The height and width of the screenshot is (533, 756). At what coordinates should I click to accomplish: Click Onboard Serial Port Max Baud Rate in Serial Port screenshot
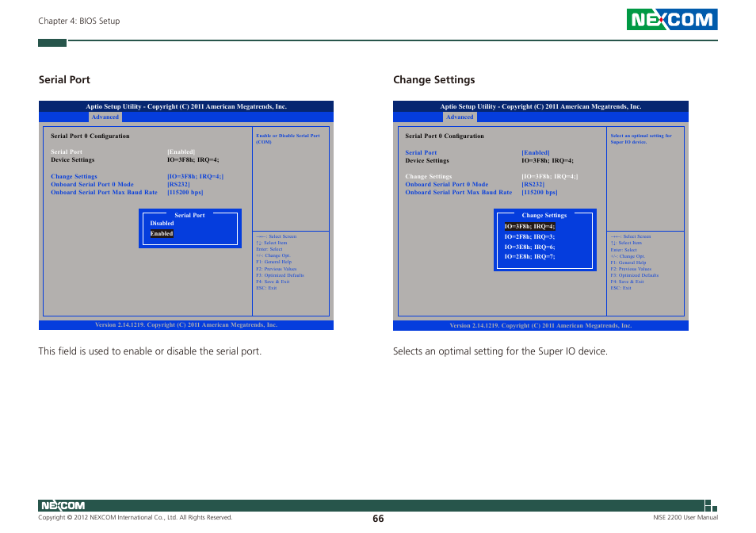pyautogui.click(x=104, y=192)
